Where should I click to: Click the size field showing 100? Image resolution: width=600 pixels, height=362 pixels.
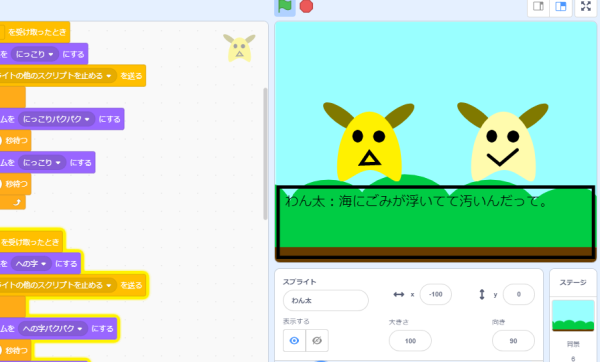(x=410, y=341)
